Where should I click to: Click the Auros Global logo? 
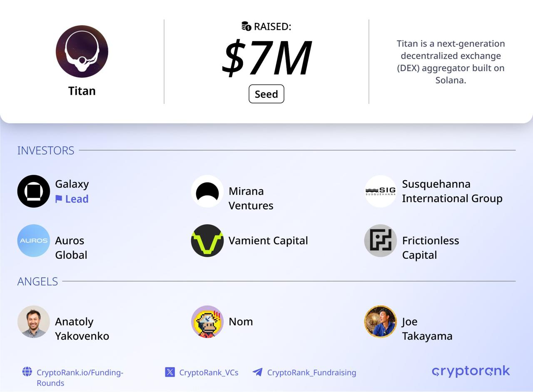(x=34, y=241)
